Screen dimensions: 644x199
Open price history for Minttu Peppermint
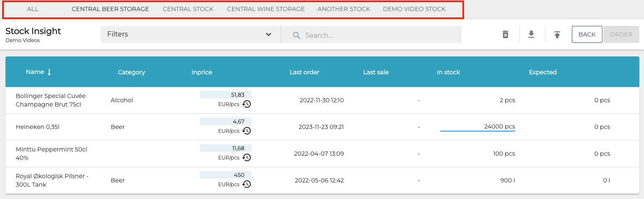[246, 157]
